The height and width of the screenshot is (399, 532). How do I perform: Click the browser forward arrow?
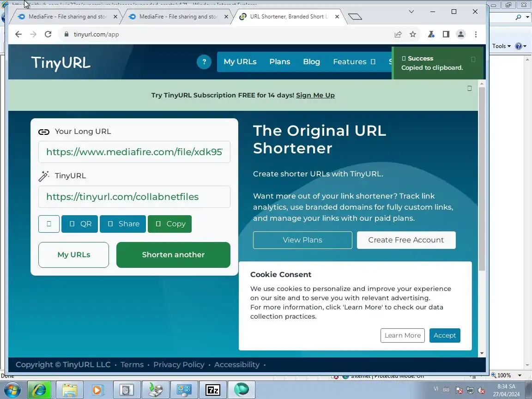pos(33,34)
